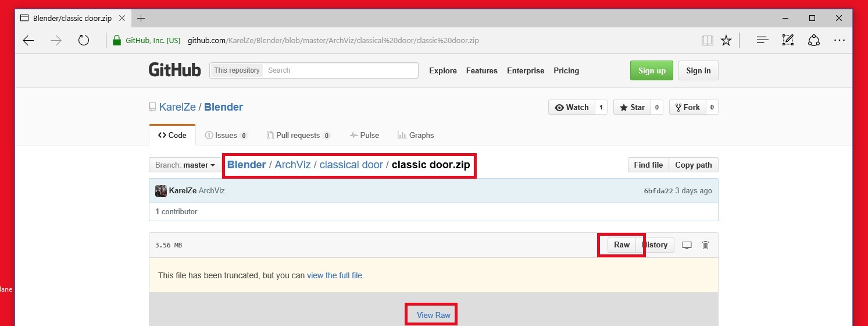Select the Blender/classic door.zip browser tab
Screen dimensions: 868x326
(x=73, y=18)
